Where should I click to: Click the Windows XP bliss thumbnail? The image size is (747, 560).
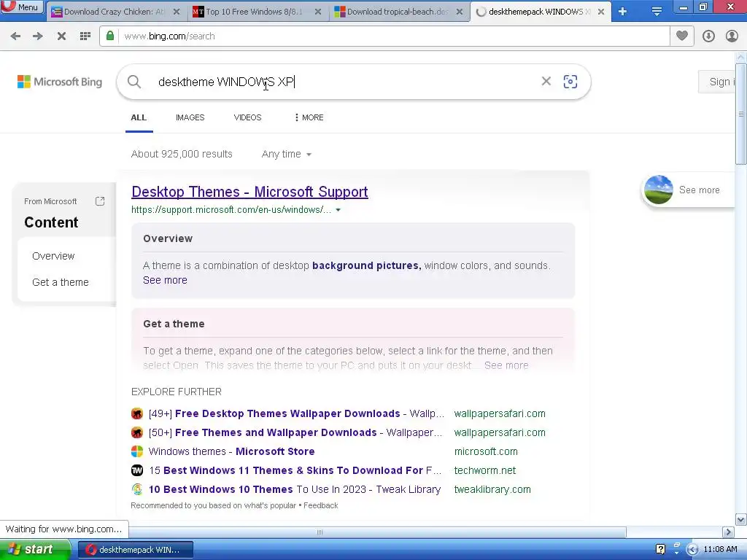(x=659, y=190)
